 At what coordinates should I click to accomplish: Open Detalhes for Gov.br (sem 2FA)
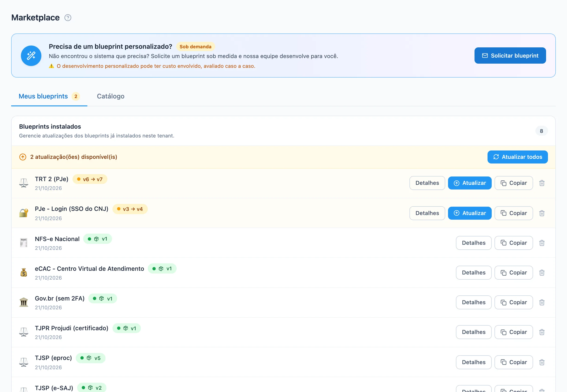473,302
